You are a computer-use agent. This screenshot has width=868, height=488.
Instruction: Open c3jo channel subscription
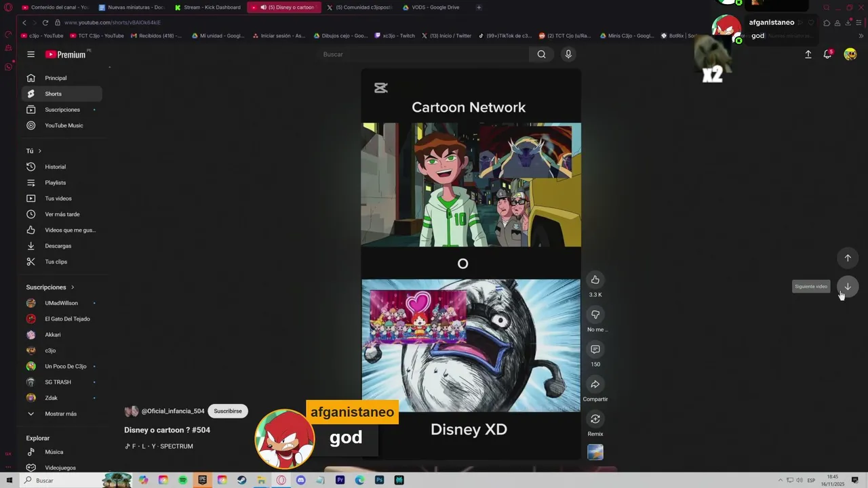tap(62, 350)
